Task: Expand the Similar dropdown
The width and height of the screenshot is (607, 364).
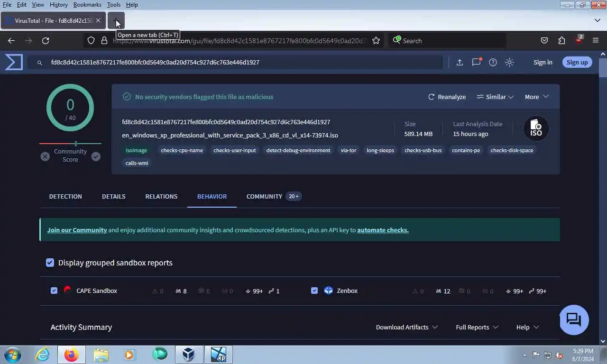Action: (495, 97)
